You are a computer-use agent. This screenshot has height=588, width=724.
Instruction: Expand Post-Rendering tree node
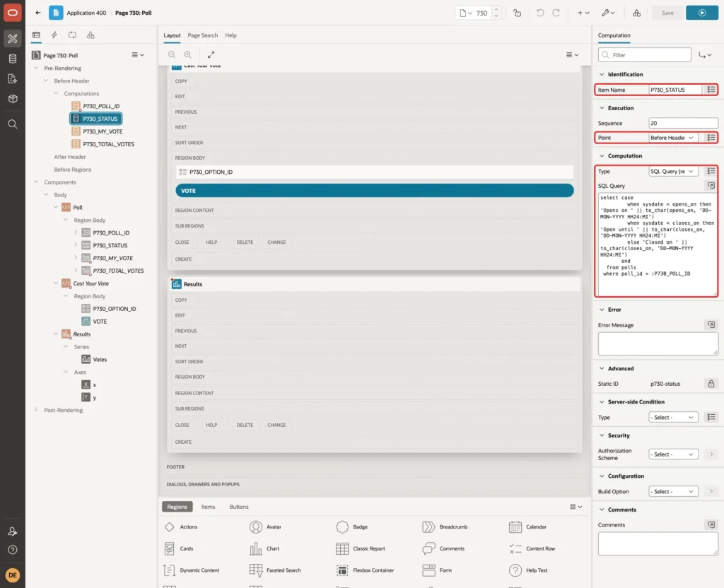36,410
